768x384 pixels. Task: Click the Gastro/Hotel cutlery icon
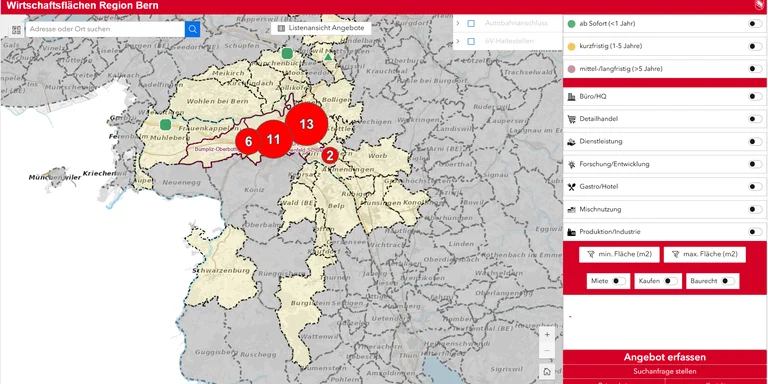tap(571, 187)
